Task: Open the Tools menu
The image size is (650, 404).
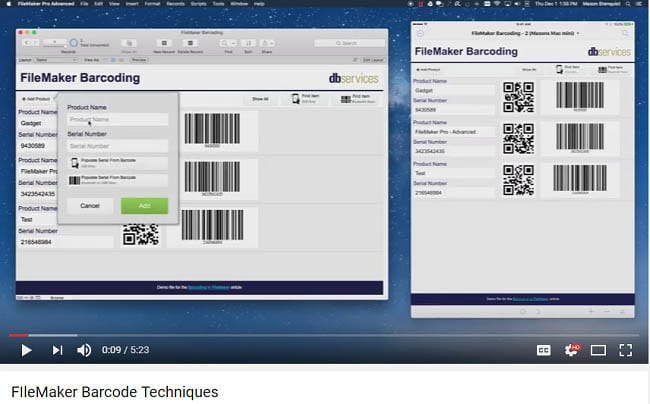Action: coord(218,4)
